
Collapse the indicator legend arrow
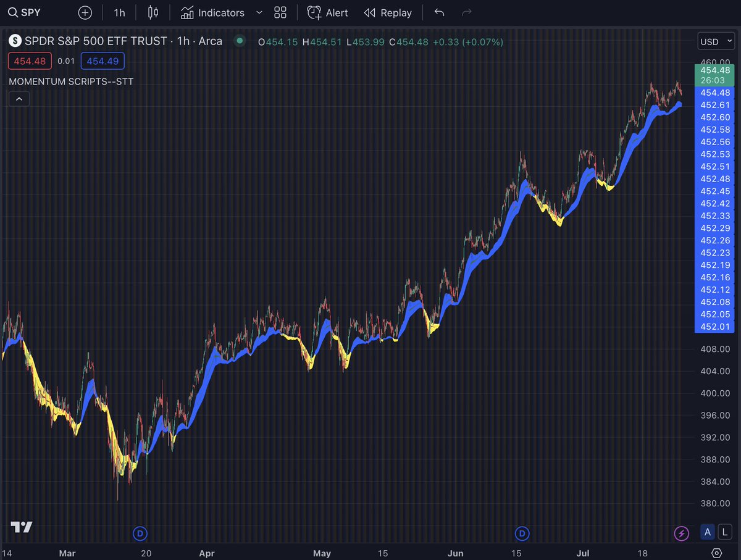19,99
